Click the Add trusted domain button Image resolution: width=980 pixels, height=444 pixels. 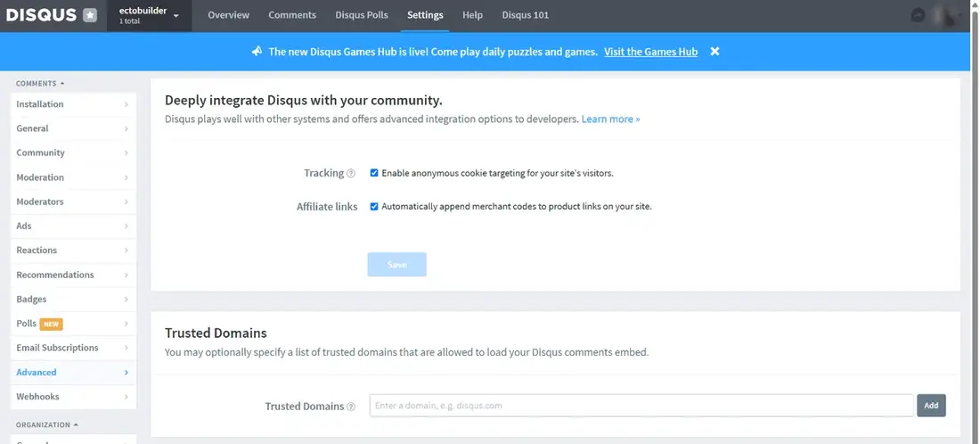931,406
